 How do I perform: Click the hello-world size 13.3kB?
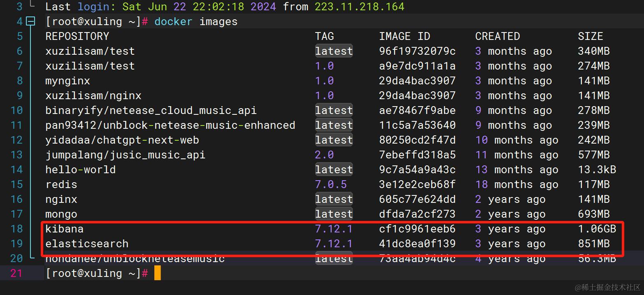tap(597, 170)
